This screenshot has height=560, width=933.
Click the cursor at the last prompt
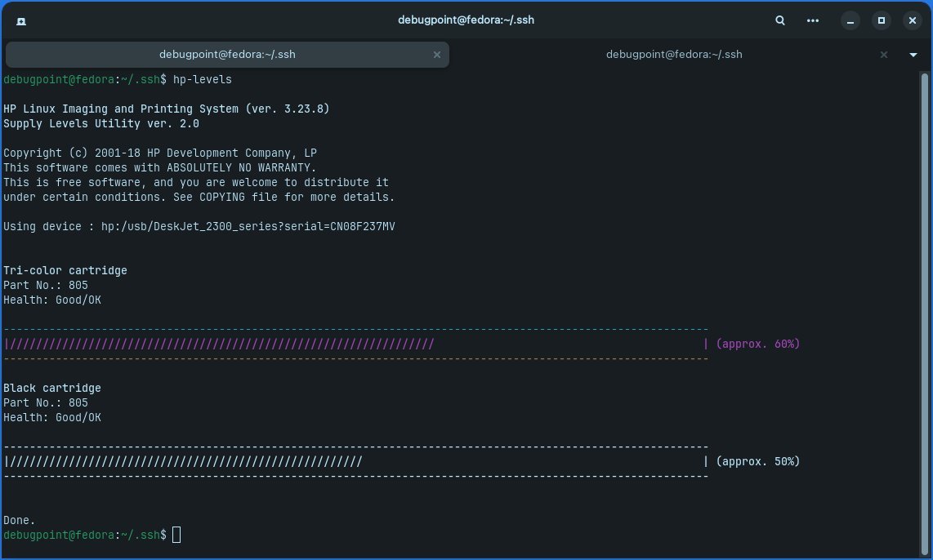tap(176, 535)
